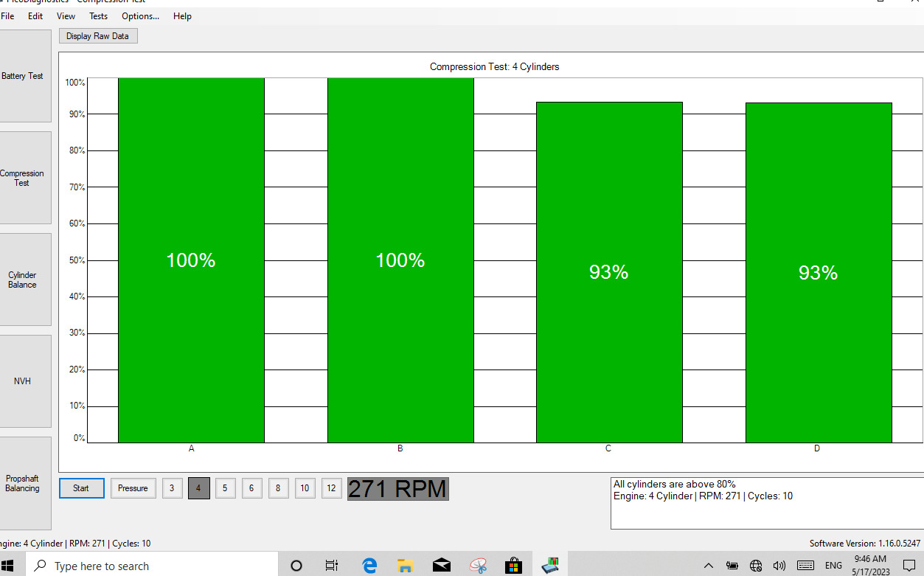This screenshot has height=576, width=924.
Task: Select 12 cylinders
Action: tap(331, 488)
